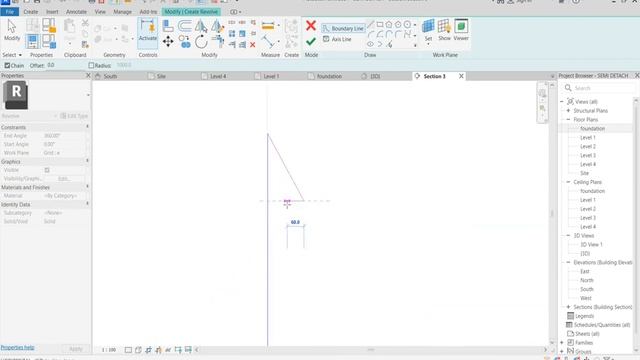
Task: Click the 60.0 temporary dimension value
Action: (x=295, y=222)
